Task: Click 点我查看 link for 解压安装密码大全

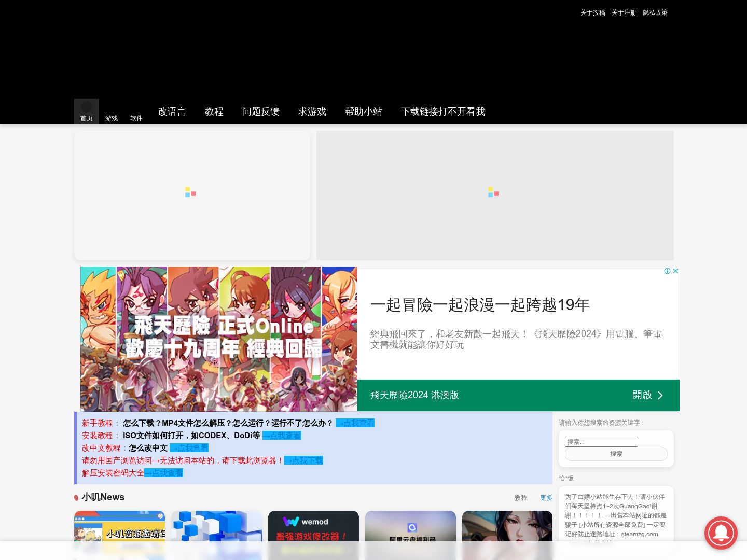Action: point(163,473)
